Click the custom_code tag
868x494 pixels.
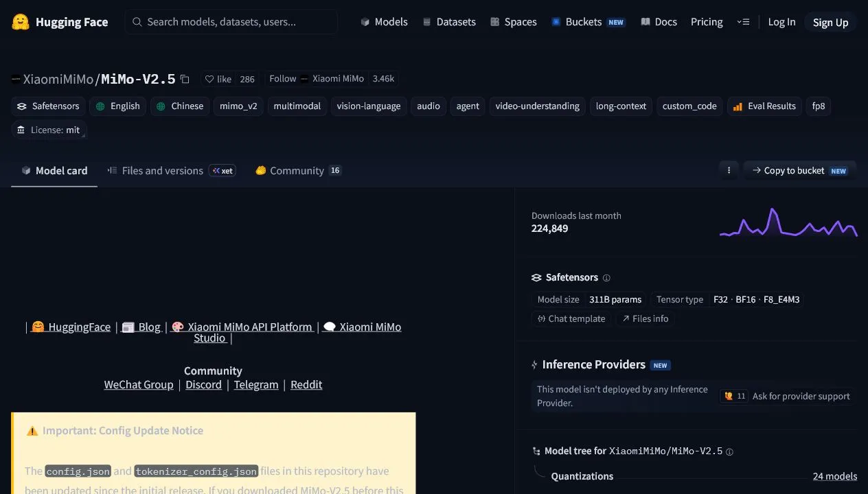click(689, 106)
